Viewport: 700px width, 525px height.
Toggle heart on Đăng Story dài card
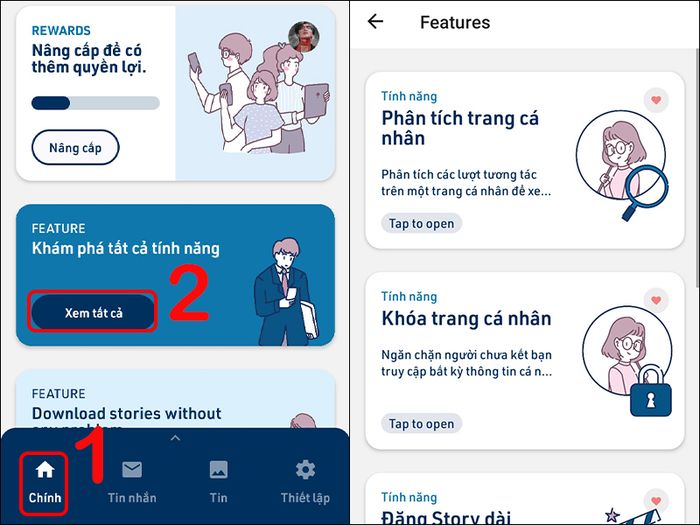[x=656, y=501]
